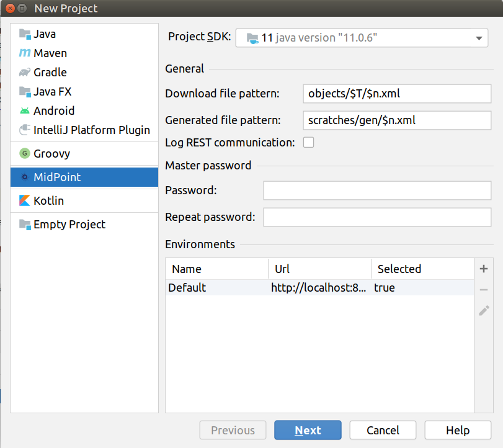Click the Next button
503x448 pixels.
point(307,430)
